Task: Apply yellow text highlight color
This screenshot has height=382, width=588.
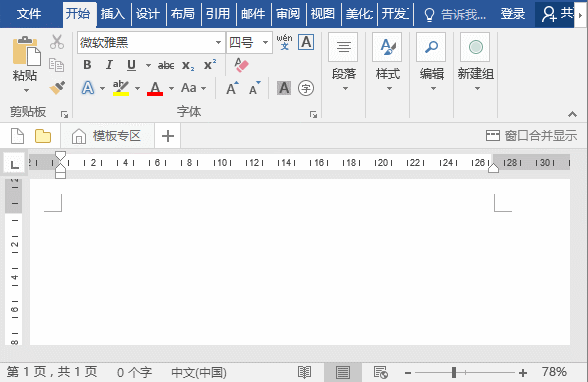Action: (121, 88)
